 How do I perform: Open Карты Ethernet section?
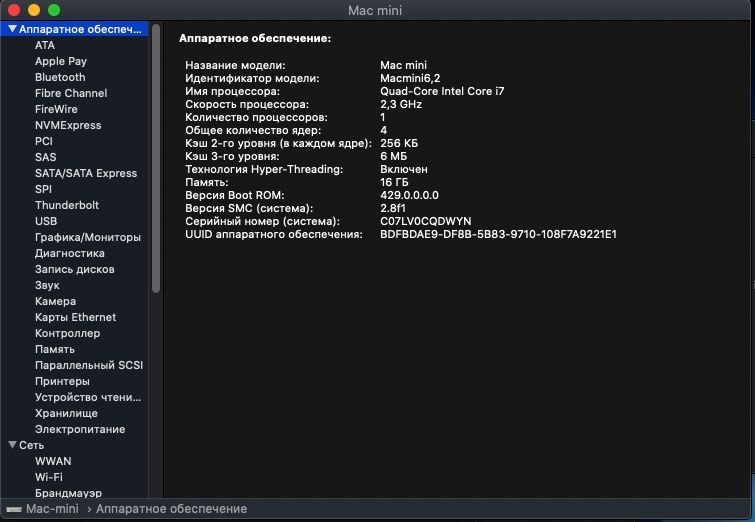76,317
